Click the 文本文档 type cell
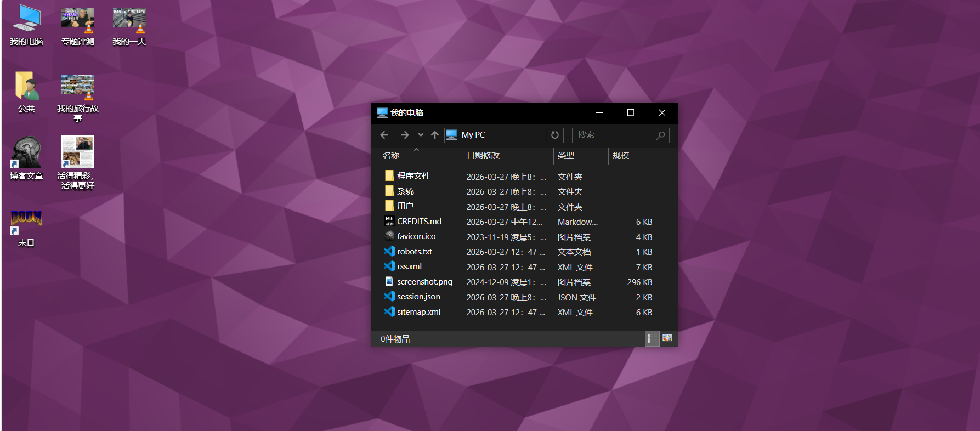The height and width of the screenshot is (431, 980). [574, 252]
